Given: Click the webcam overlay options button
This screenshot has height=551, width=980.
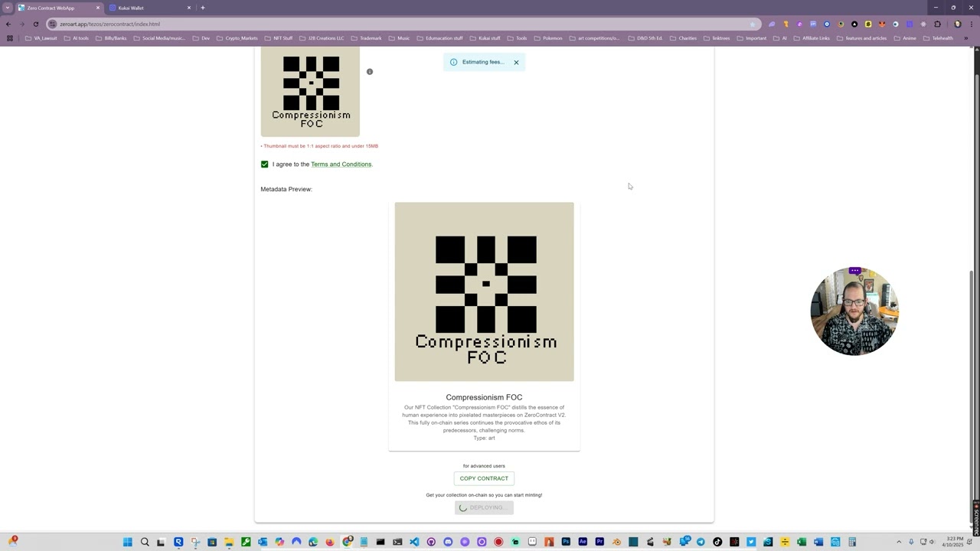Looking at the screenshot, I should coord(854,270).
